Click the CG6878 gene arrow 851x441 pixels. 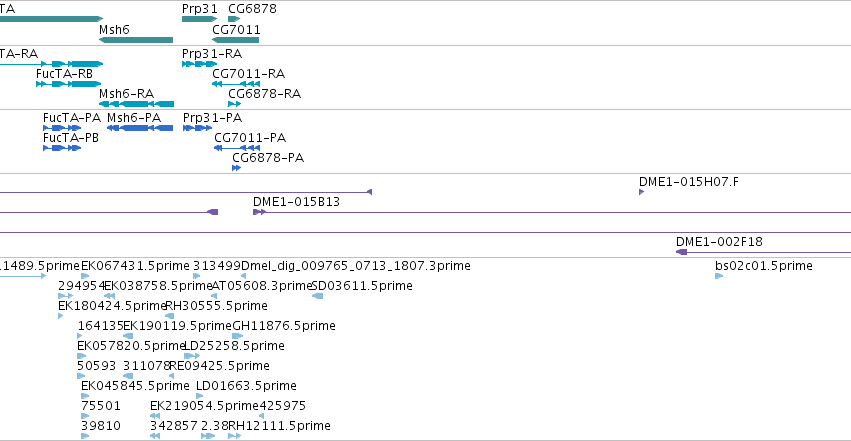tap(234, 19)
